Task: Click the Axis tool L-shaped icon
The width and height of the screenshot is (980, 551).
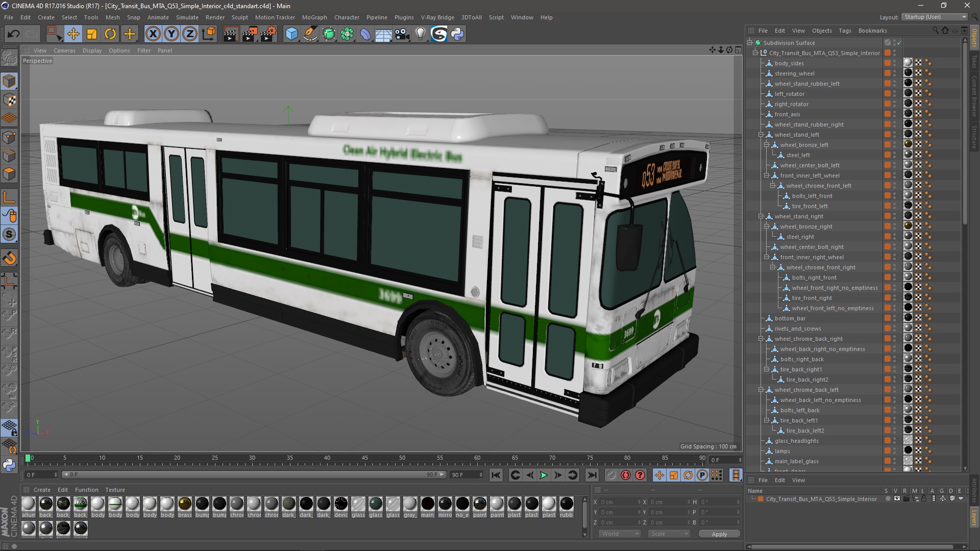Action: (9, 197)
